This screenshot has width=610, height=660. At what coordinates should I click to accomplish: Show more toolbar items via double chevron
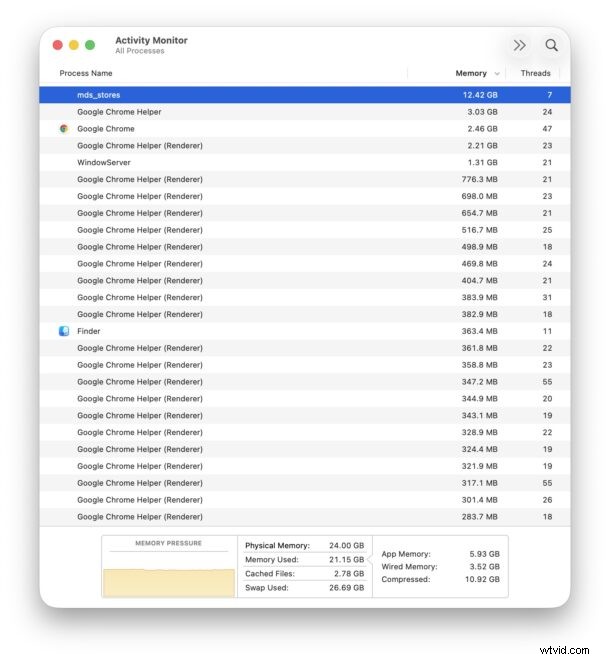[519, 45]
